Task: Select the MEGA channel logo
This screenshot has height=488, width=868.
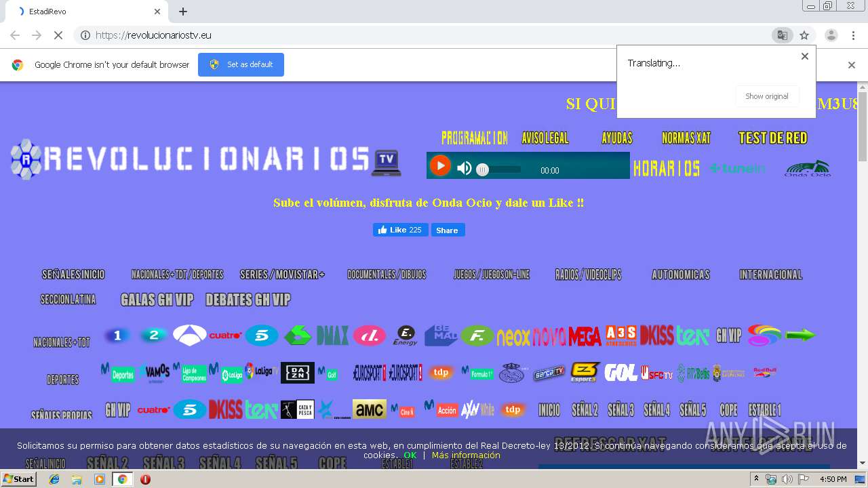Action: point(585,336)
